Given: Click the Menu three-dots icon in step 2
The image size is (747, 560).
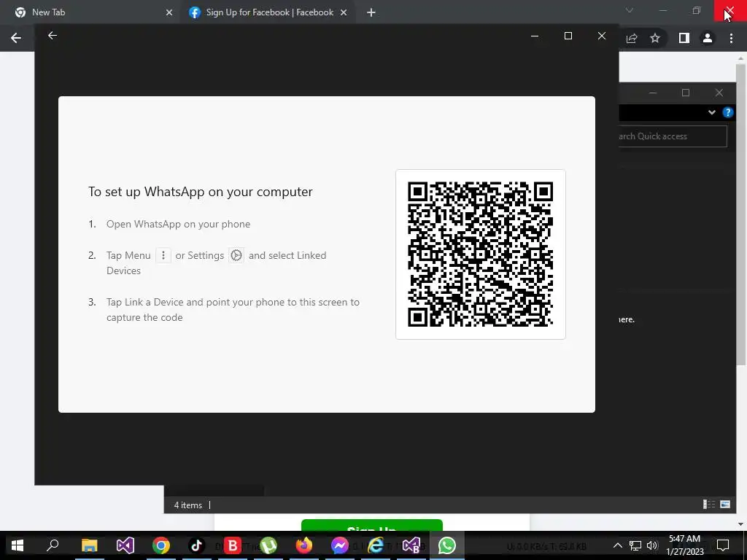Looking at the screenshot, I should click(x=163, y=255).
